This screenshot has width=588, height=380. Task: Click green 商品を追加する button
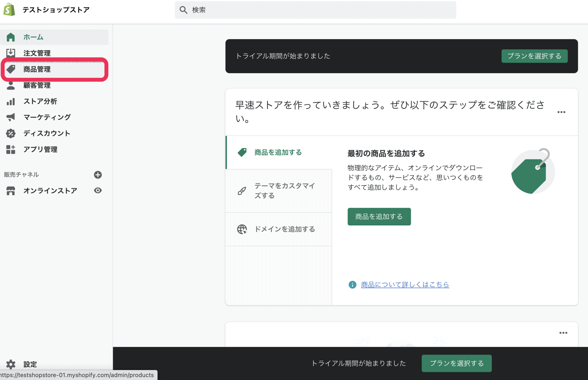379,217
